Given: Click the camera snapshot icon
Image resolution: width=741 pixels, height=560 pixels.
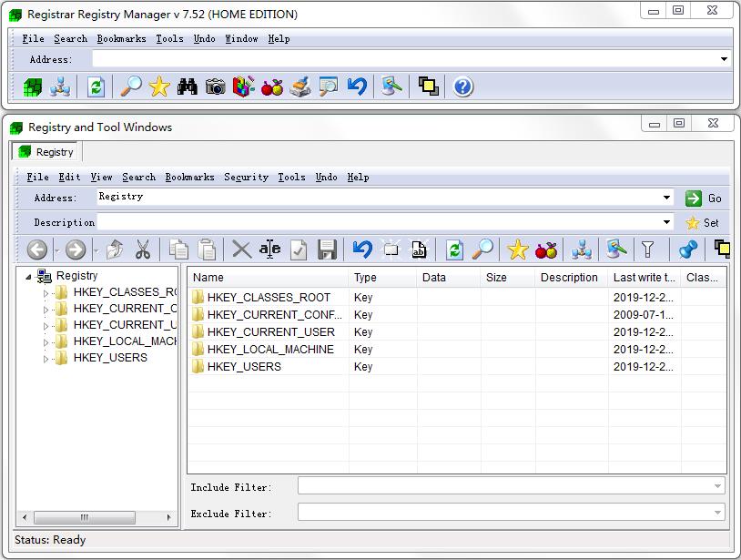Looking at the screenshot, I should point(215,87).
